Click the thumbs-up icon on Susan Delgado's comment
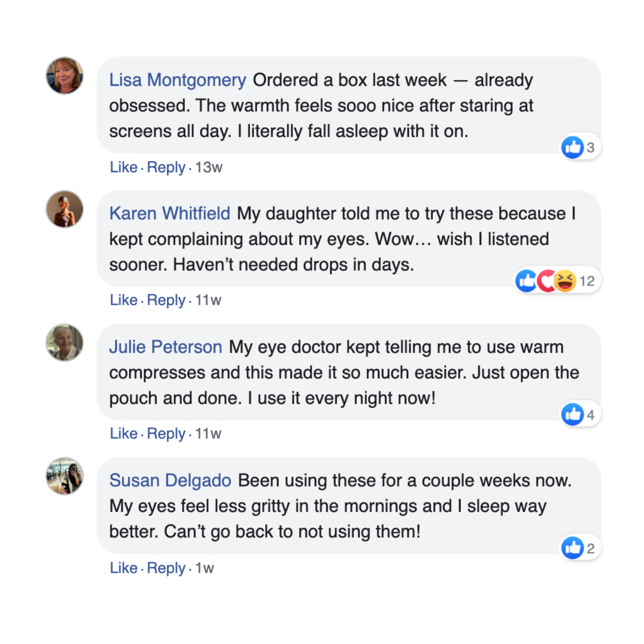 573,548
